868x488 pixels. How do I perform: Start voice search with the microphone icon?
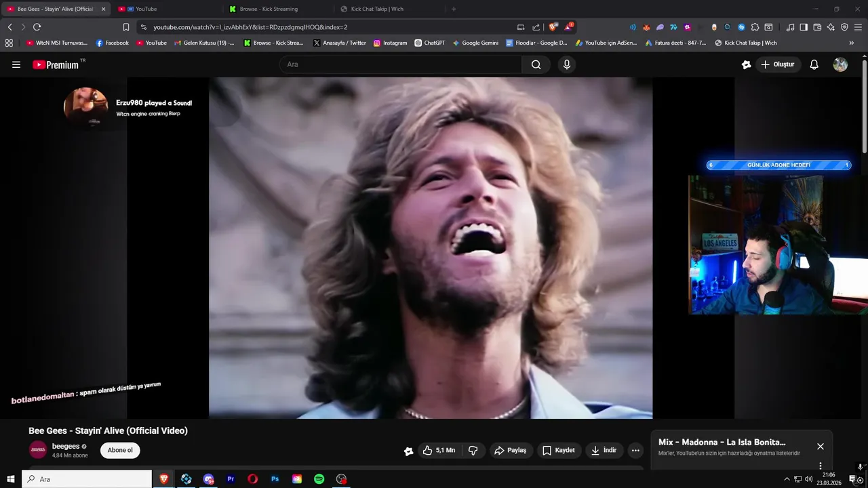[x=567, y=64]
